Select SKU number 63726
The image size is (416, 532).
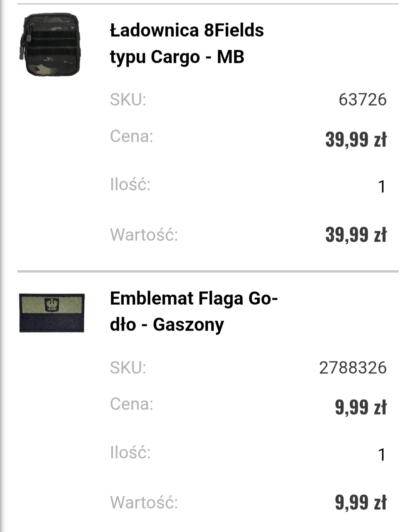click(362, 99)
